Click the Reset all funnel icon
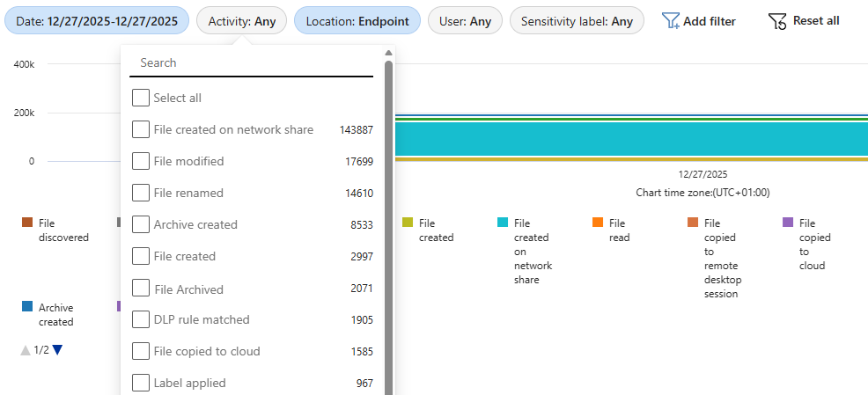The width and height of the screenshot is (868, 395). (777, 20)
